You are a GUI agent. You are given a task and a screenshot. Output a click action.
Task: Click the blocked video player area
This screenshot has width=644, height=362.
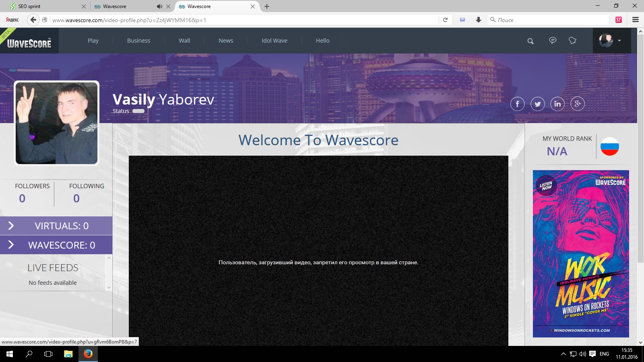318,251
